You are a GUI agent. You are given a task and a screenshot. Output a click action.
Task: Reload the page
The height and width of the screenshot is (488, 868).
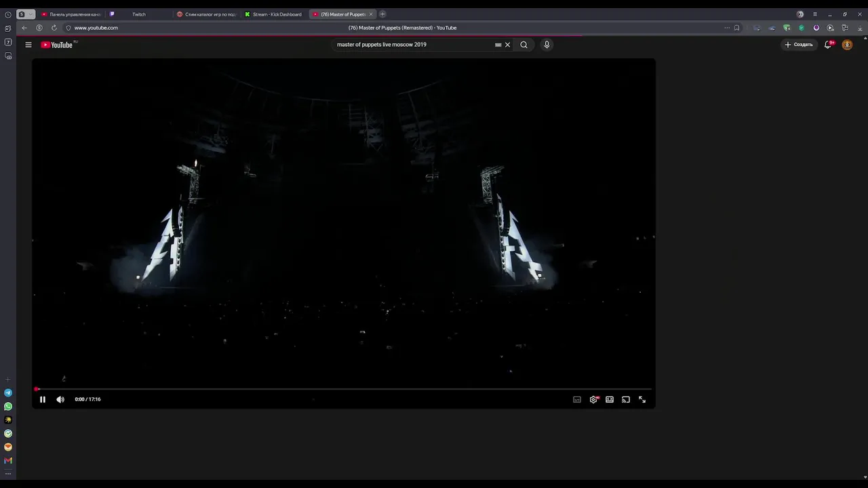pyautogui.click(x=54, y=28)
